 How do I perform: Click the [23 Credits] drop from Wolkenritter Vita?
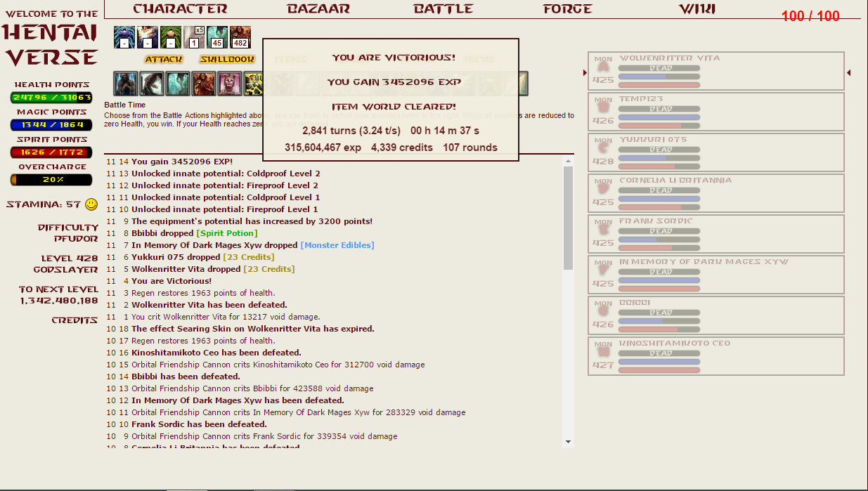coord(268,269)
